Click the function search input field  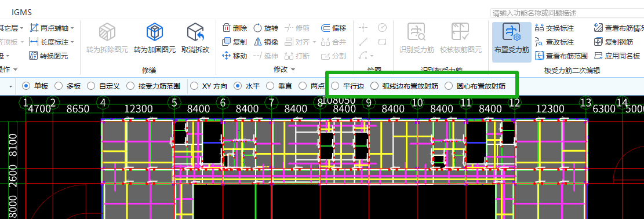567,13
